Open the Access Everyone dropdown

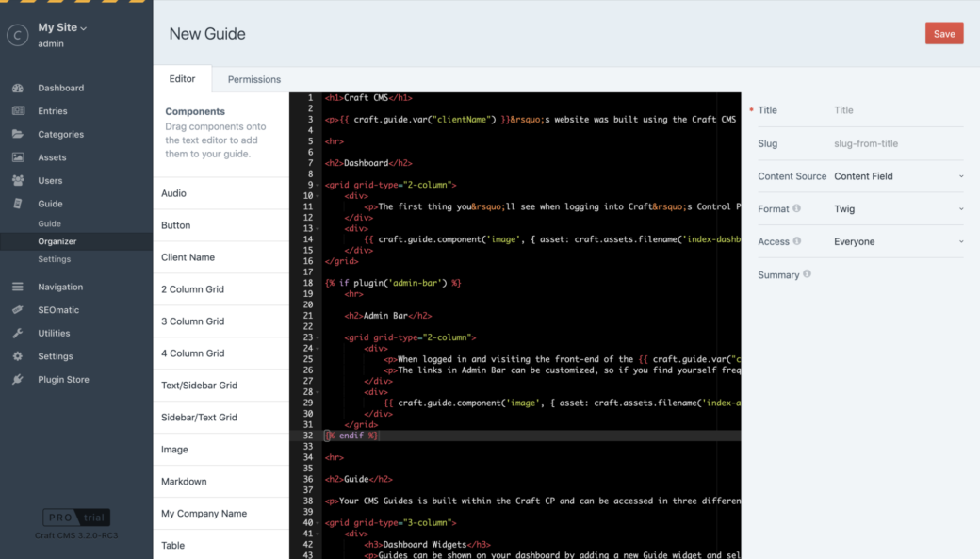[898, 241]
